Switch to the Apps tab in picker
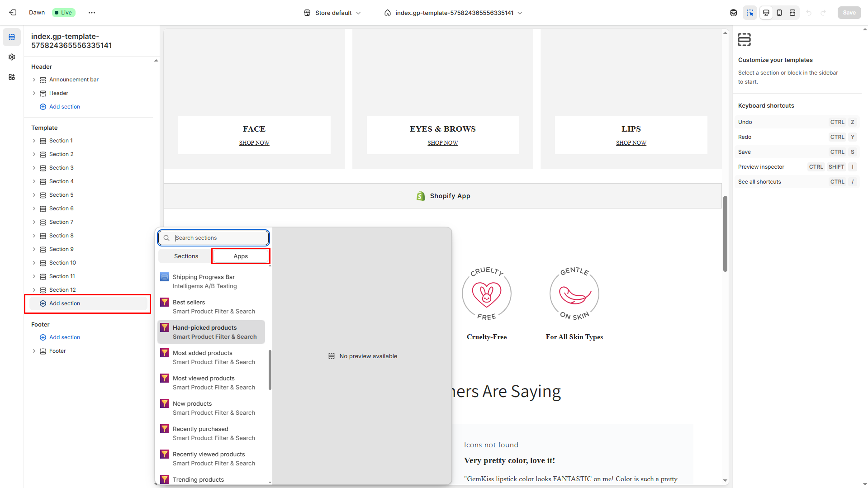868x488 pixels. 241,256
